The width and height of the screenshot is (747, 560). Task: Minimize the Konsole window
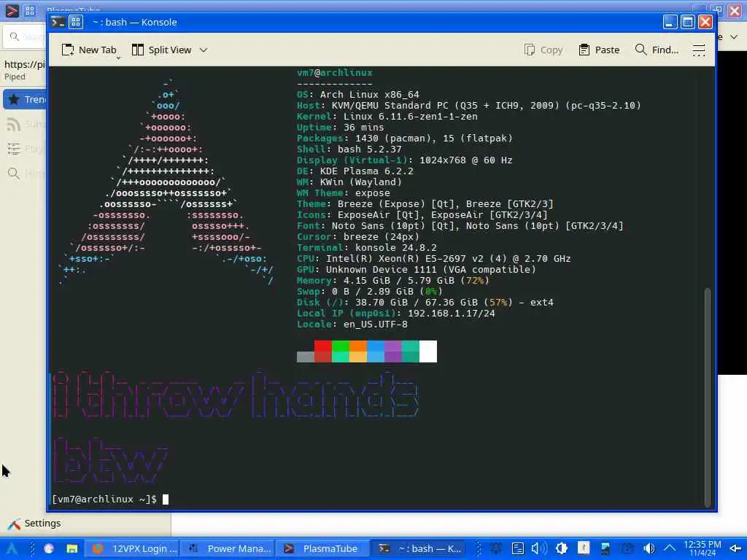coord(670,22)
